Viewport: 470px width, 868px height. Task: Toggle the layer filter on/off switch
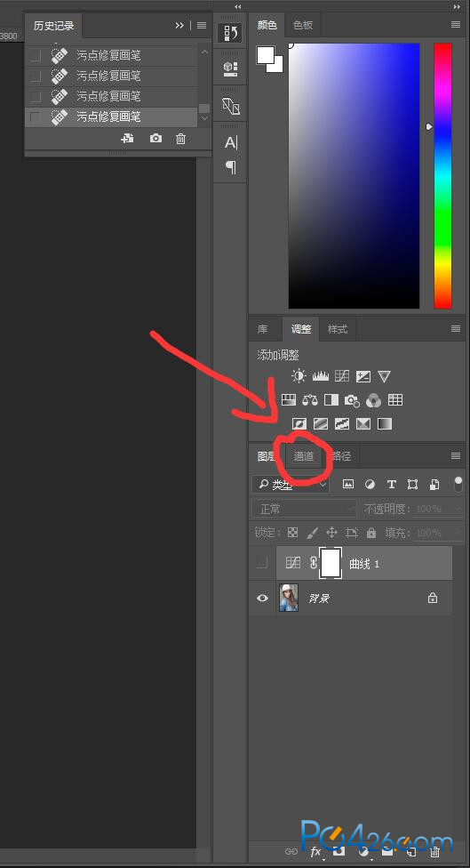pos(458,483)
